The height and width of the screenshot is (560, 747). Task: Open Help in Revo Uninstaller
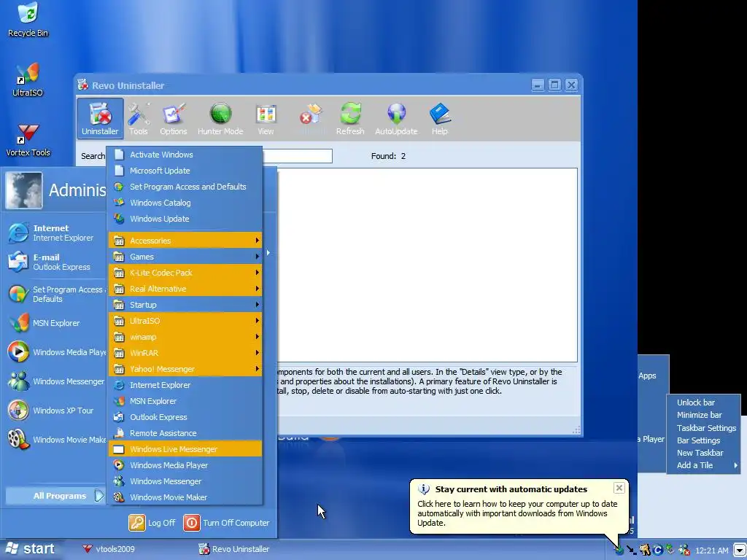439,119
